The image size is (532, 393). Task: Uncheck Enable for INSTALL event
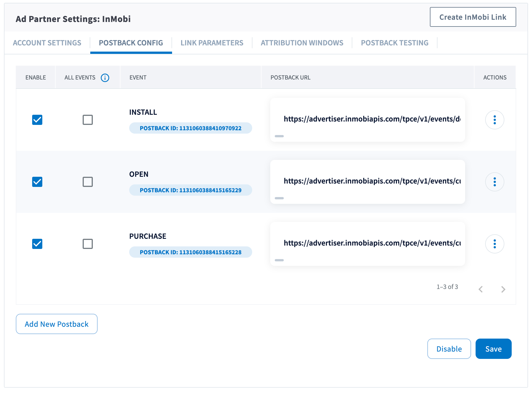coord(37,120)
